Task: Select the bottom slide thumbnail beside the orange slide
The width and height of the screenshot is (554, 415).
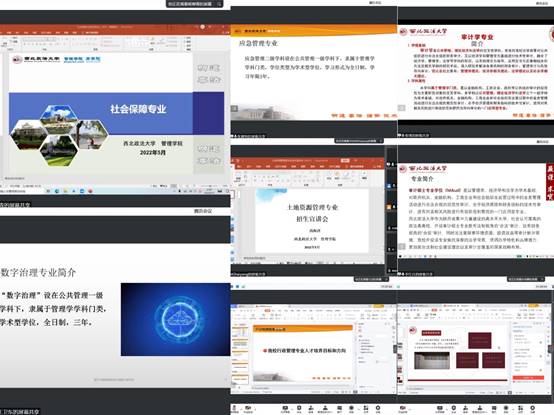Action: 240,379
